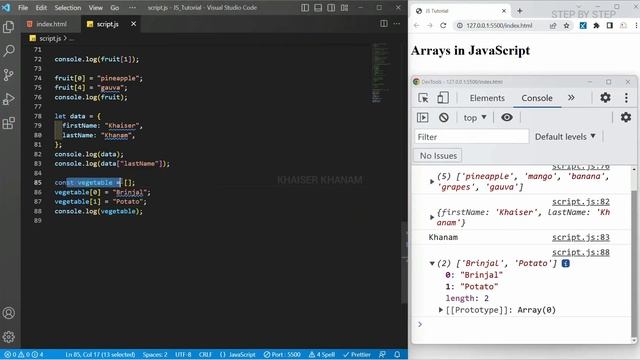
Task: Show more menu items ellipsis
Action: (132, 8)
